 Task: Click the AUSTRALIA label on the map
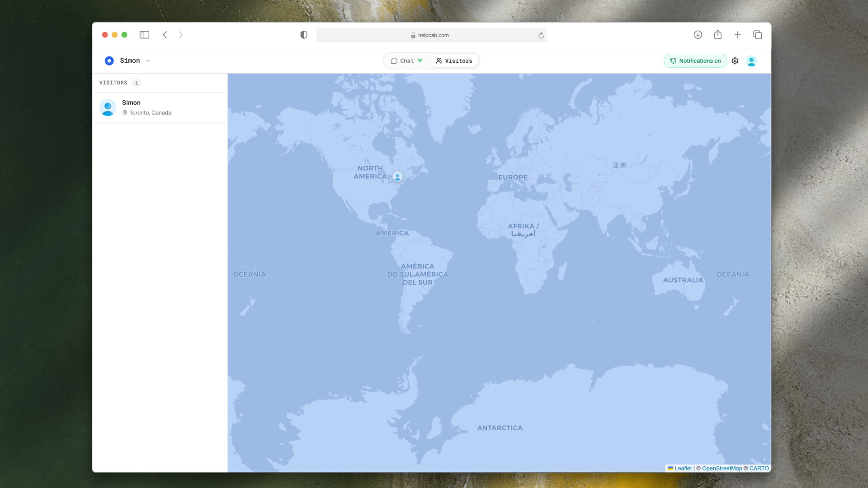pos(683,280)
